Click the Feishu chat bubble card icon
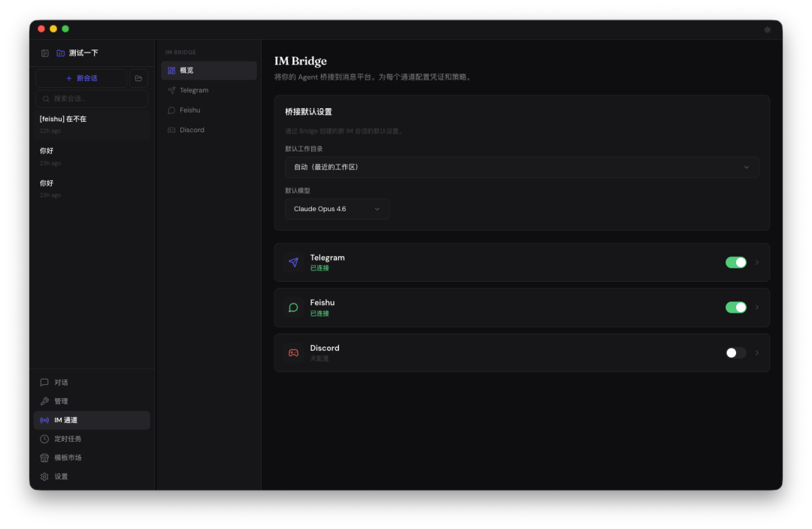Screen dimensions: 812x529 [x=293, y=307]
